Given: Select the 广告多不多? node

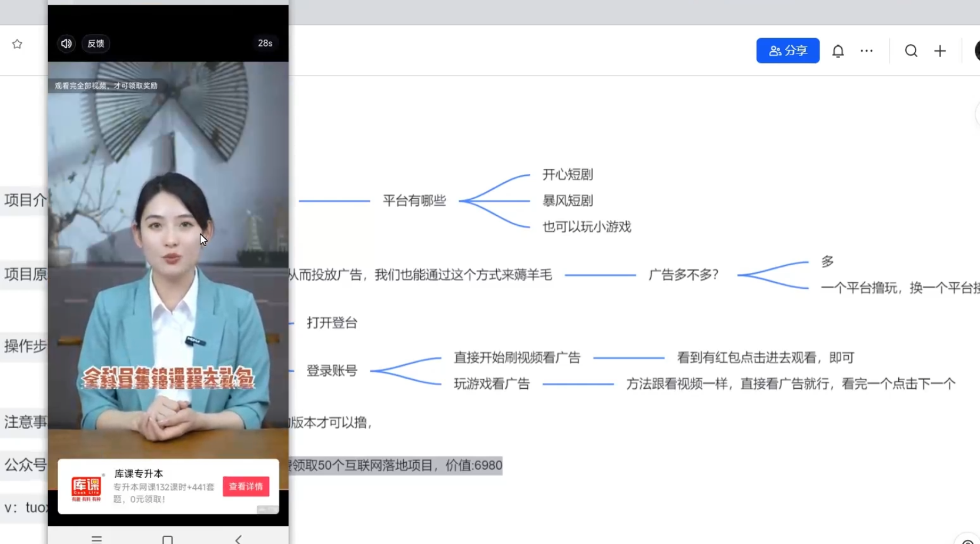Looking at the screenshot, I should (683, 275).
